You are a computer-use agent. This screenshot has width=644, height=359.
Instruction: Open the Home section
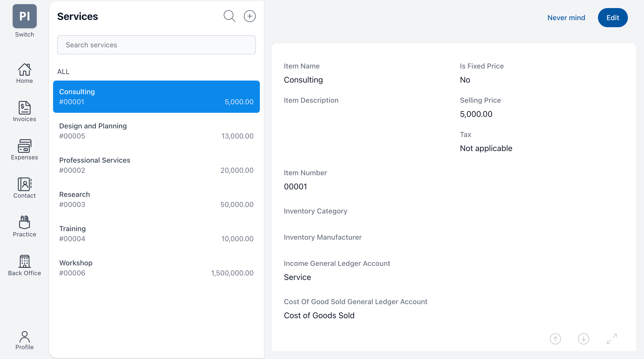tap(24, 73)
